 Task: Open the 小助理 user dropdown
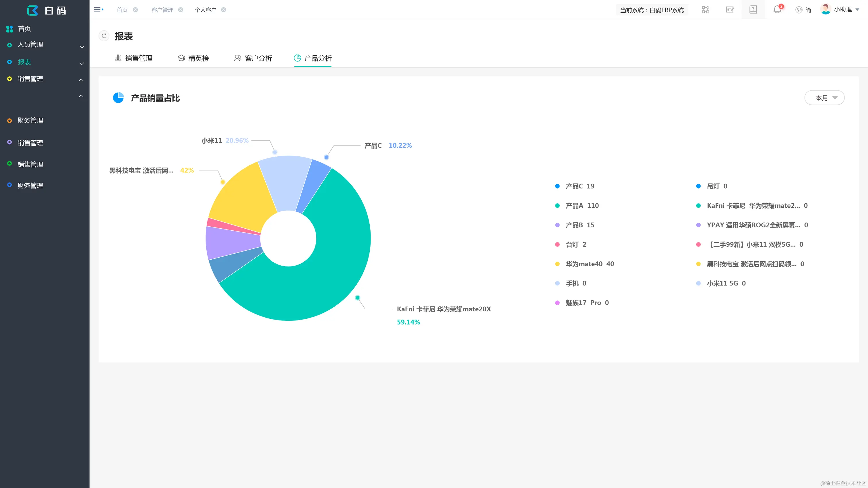coord(843,9)
